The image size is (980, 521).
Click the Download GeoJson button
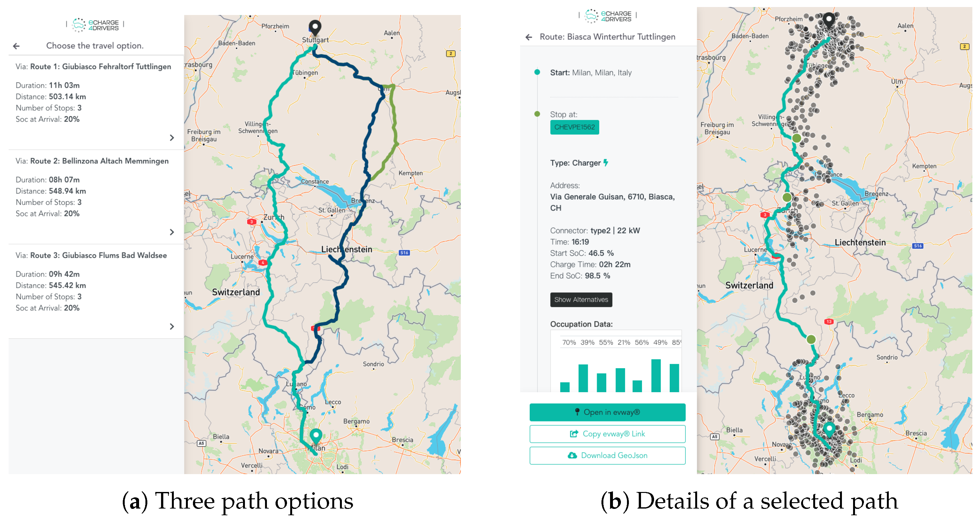click(607, 456)
